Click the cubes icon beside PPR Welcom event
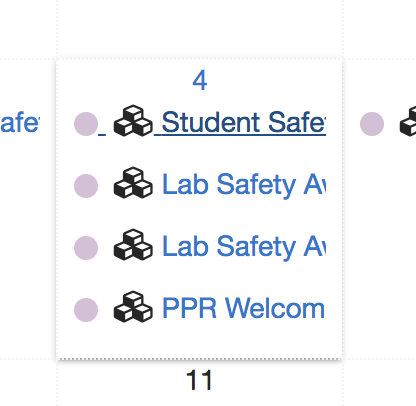 pyautogui.click(x=133, y=307)
